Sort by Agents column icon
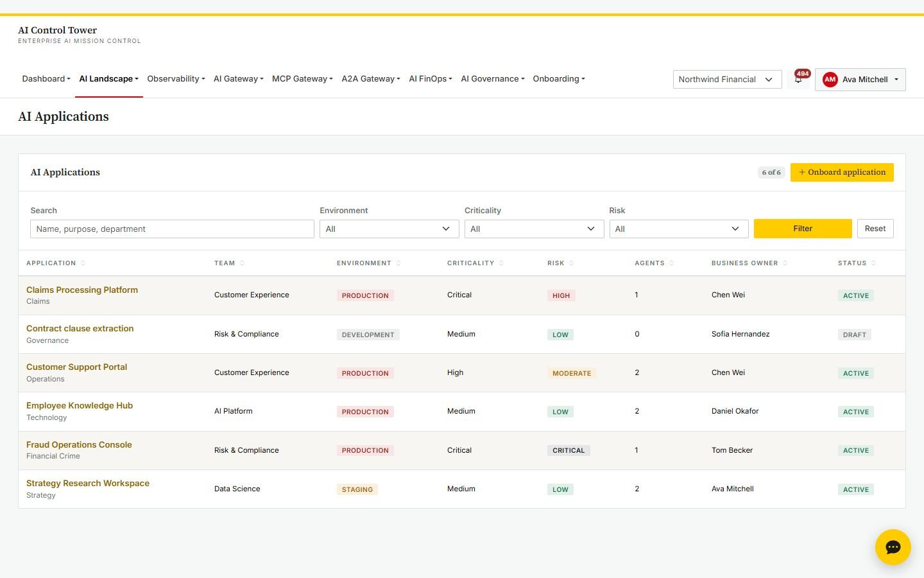924x578 pixels. point(671,263)
